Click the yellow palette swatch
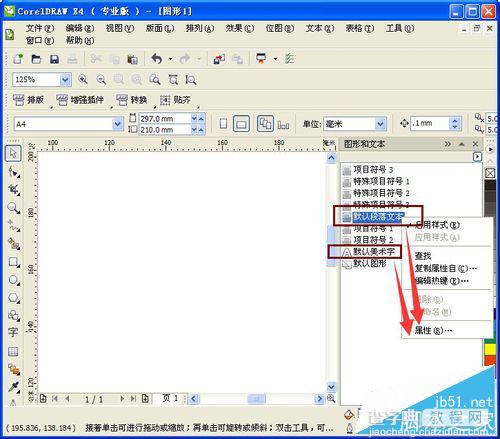This screenshot has height=439, width=500. [490, 349]
